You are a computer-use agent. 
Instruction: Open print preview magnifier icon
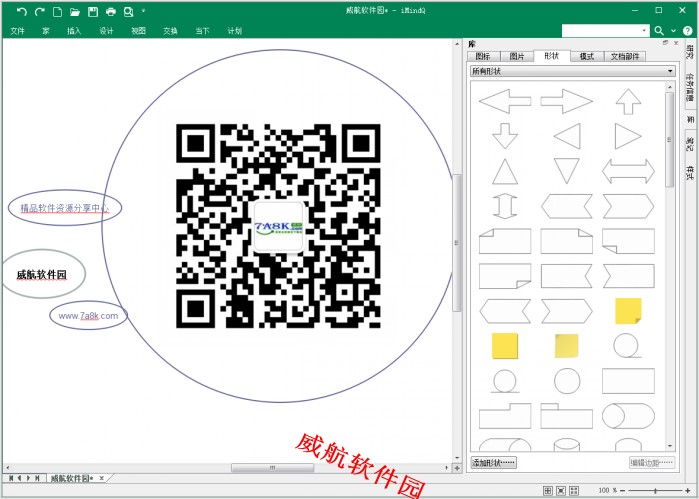coord(128,12)
